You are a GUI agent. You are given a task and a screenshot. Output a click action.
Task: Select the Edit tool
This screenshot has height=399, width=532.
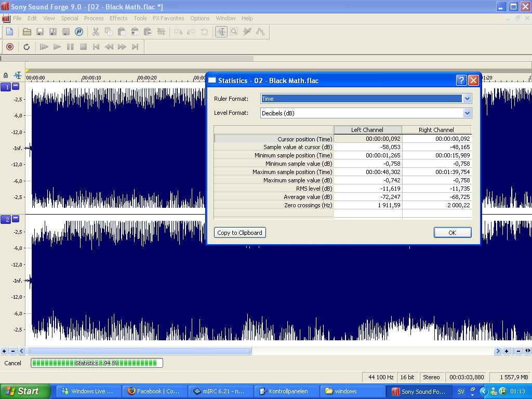(x=221, y=32)
